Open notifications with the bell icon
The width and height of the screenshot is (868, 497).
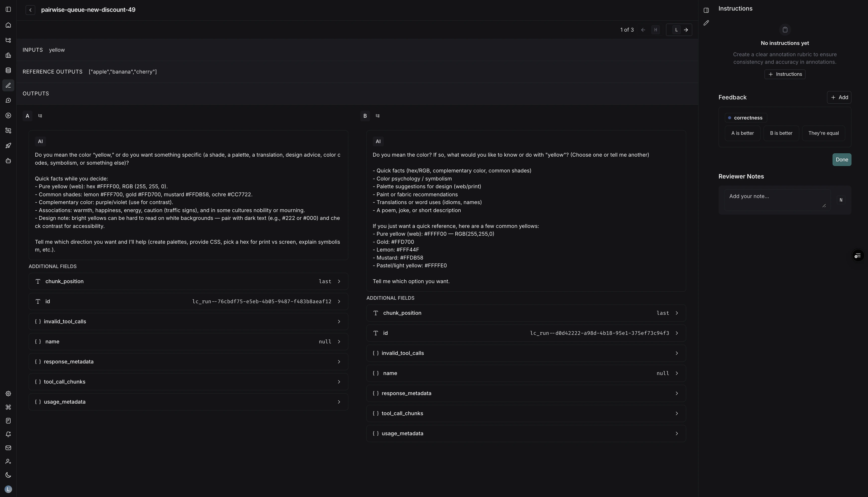point(8,434)
